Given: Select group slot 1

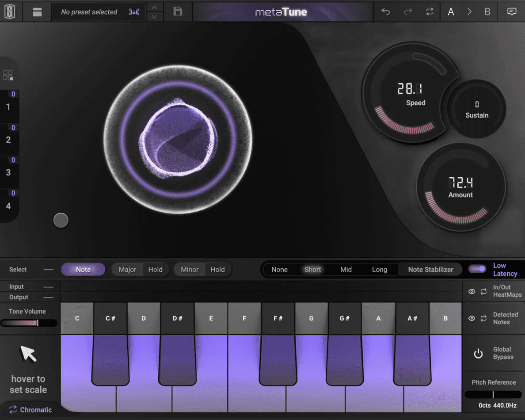Looking at the screenshot, I should (x=8, y=107).
